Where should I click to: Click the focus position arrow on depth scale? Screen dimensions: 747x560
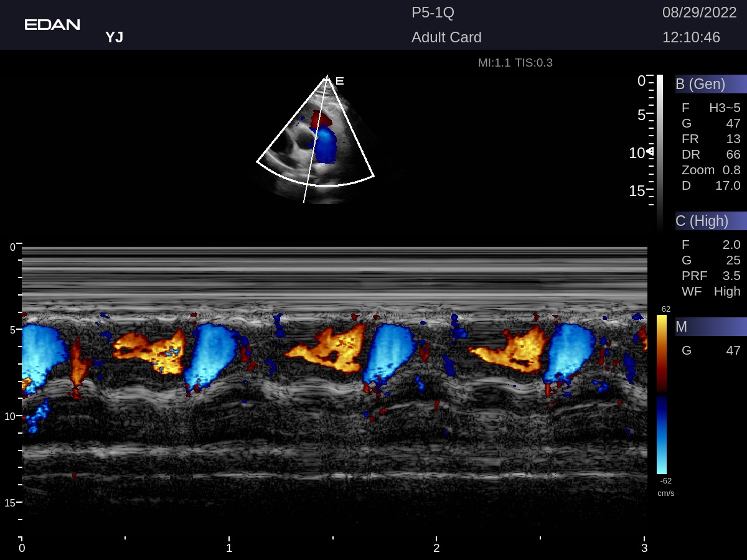649,151
